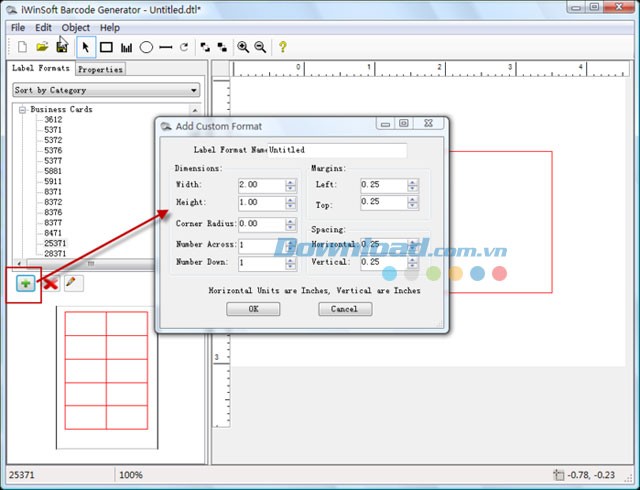The width and height of the screenshot is (640, 490).
Task: Collapse the Business Cards tree node
Action: tap(22, 109)
